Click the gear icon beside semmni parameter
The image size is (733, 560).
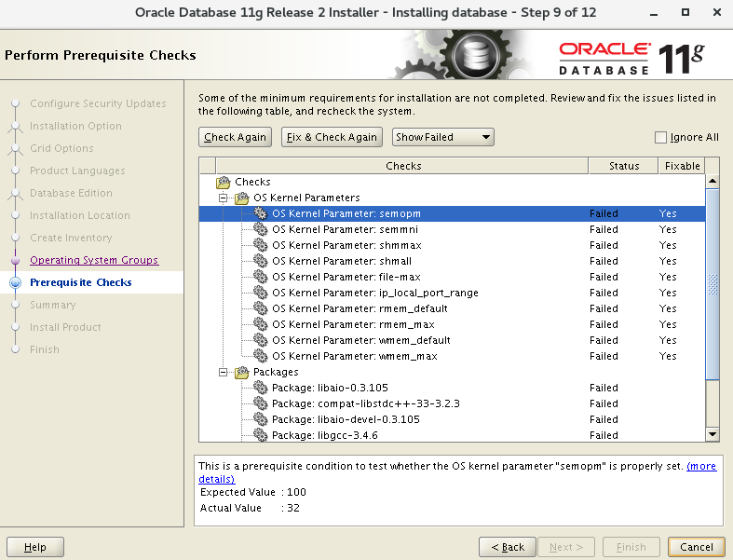261,229
